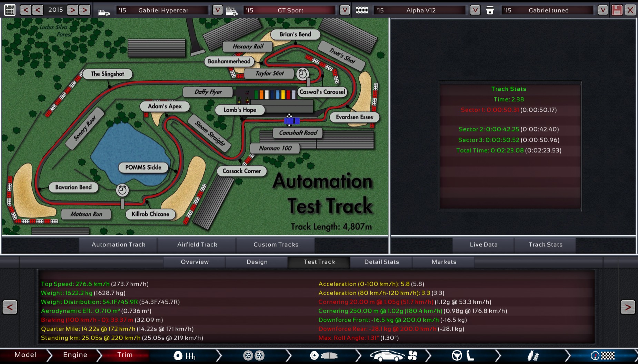Click the car model icon beside Gabriel Hypercar

point(104,12)
